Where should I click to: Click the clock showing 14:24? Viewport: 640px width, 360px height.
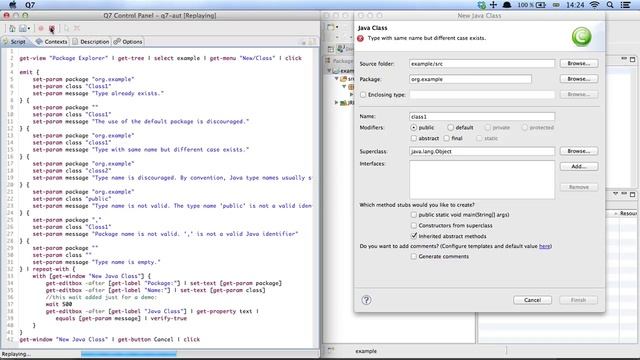pyautogui.click(x=576, y=5)
